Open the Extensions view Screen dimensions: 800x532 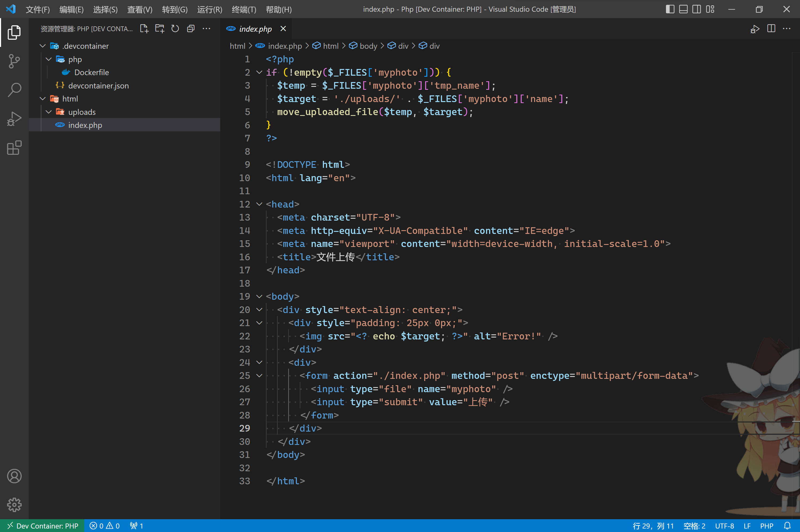[x=14, y=148]
